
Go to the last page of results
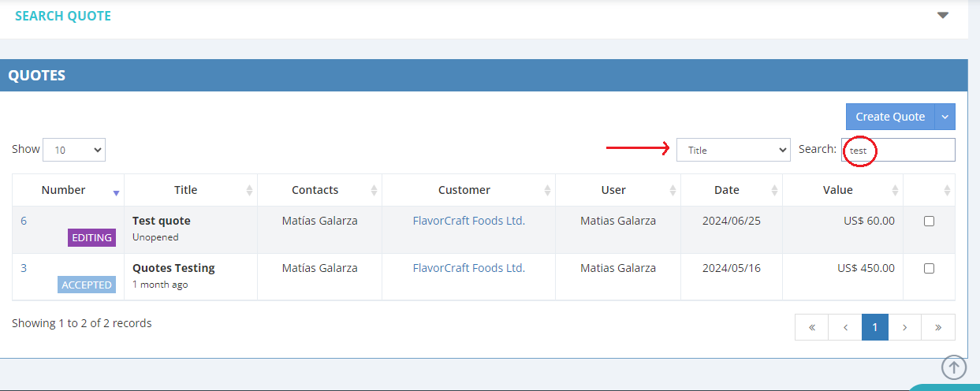[x=938, y=327]
